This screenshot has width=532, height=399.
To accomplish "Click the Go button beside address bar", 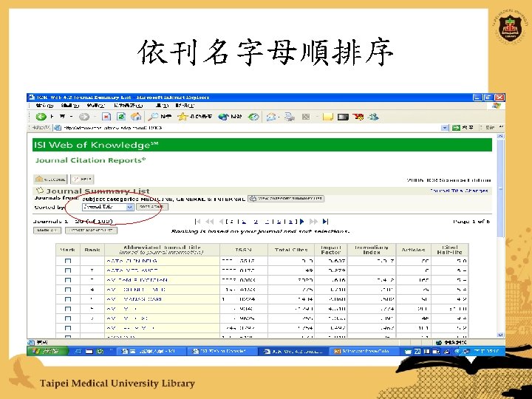I will pos(463,128).
